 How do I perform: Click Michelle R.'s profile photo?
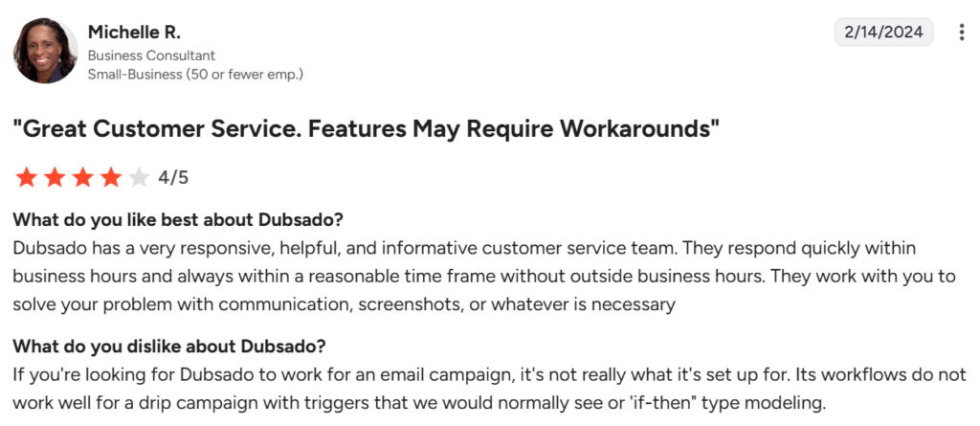coord(45,51)
